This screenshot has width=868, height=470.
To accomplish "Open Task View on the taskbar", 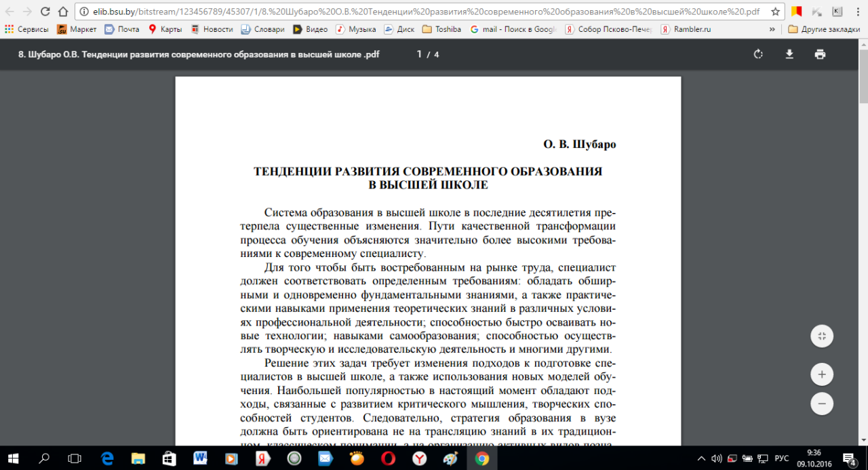I will click(x=75, y=458).
